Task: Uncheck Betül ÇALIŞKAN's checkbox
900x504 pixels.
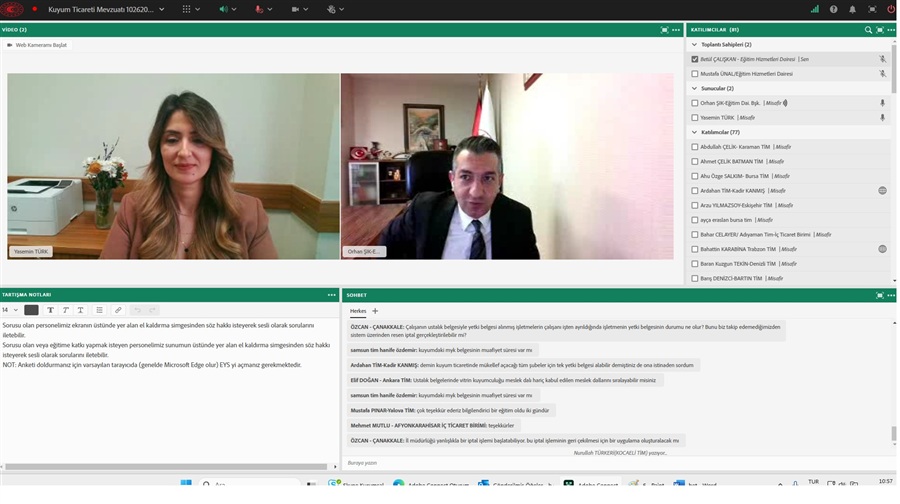Action: pos(695,59)
